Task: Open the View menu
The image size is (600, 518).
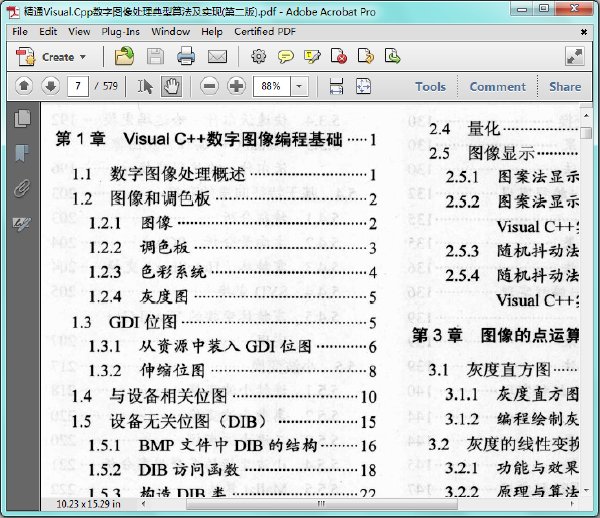Action: [x=79, y=31]
